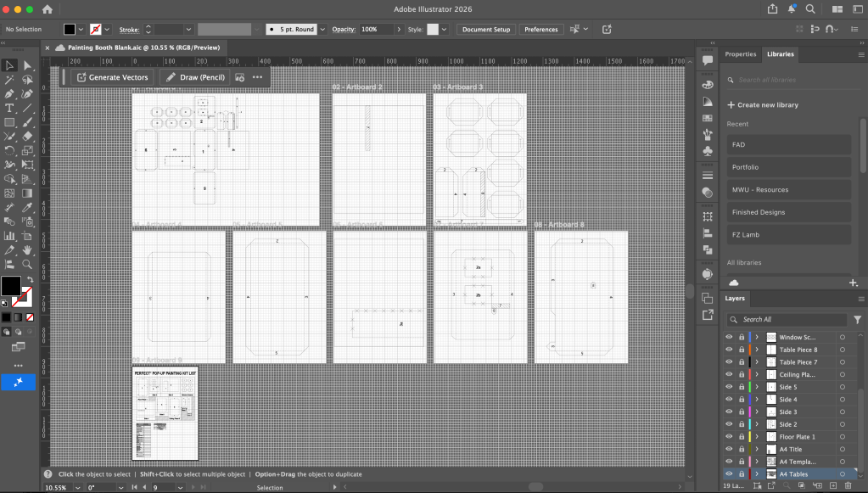
Task: Expand the Side 3 layer contents
Action: pos(756,412)
